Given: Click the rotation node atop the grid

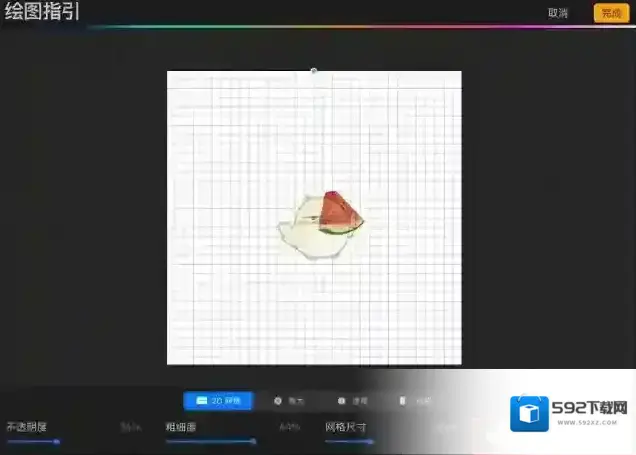Looking at the screenshot, I should click(314, 71).
